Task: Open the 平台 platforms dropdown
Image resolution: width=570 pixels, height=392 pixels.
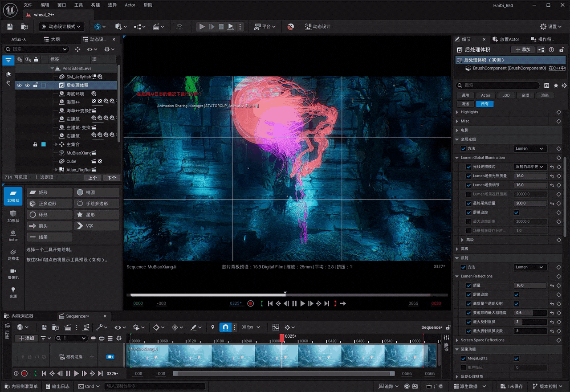Action: tap(265, 27)
